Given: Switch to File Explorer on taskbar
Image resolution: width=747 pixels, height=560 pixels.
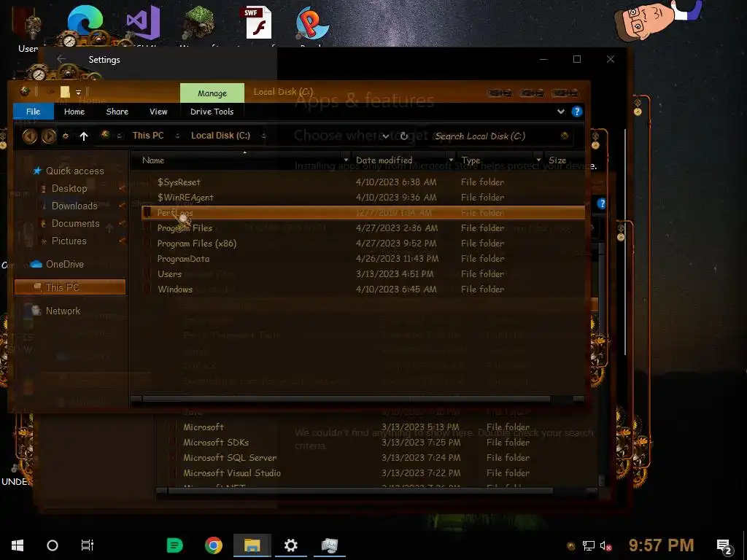Looking at the screenshot, I should coord(252,545).
